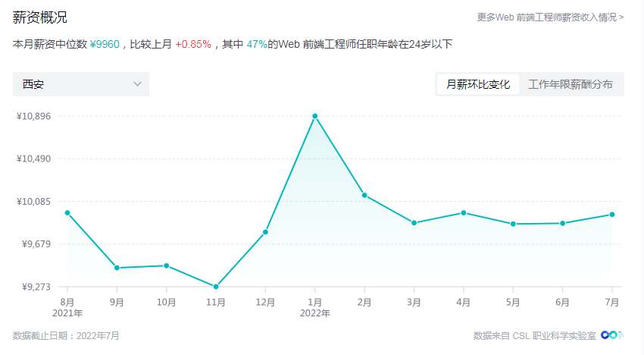Select the October data point

point(167,265)
